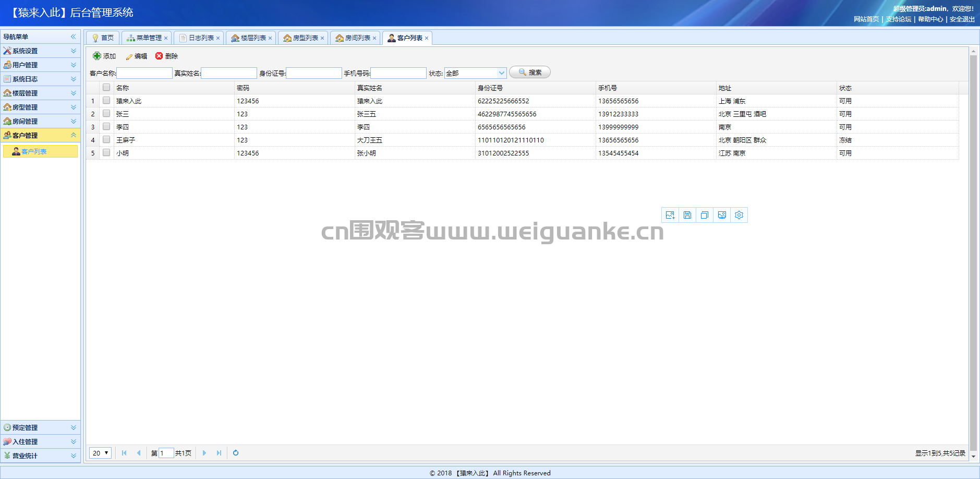Click the red delete icon
Screen dimensions: 980x479
(x=159, y=56)
